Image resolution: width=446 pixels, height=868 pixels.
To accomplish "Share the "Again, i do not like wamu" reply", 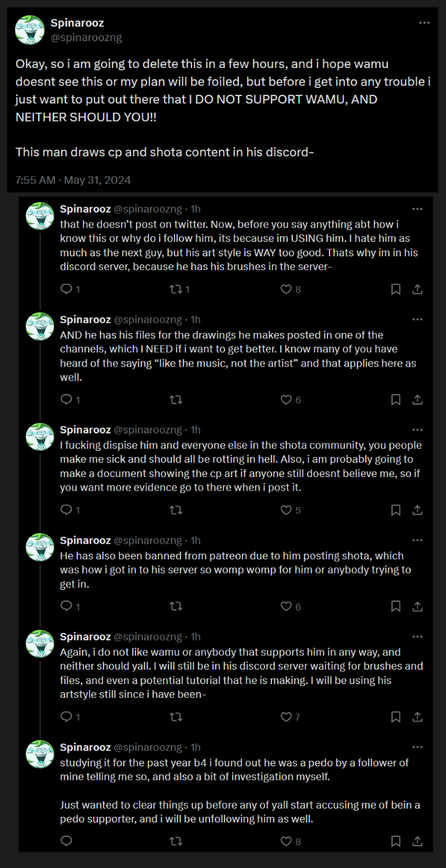I will coord(417,717).
